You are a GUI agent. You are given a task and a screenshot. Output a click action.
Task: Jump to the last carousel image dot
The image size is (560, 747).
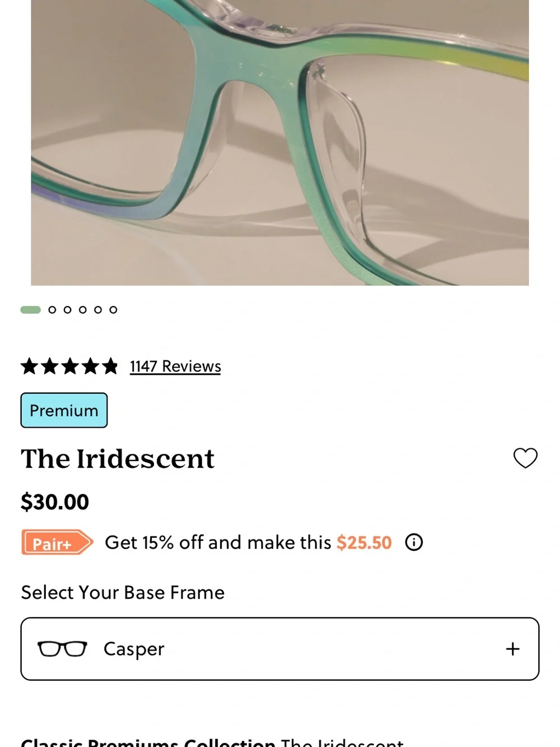(113, 310)
